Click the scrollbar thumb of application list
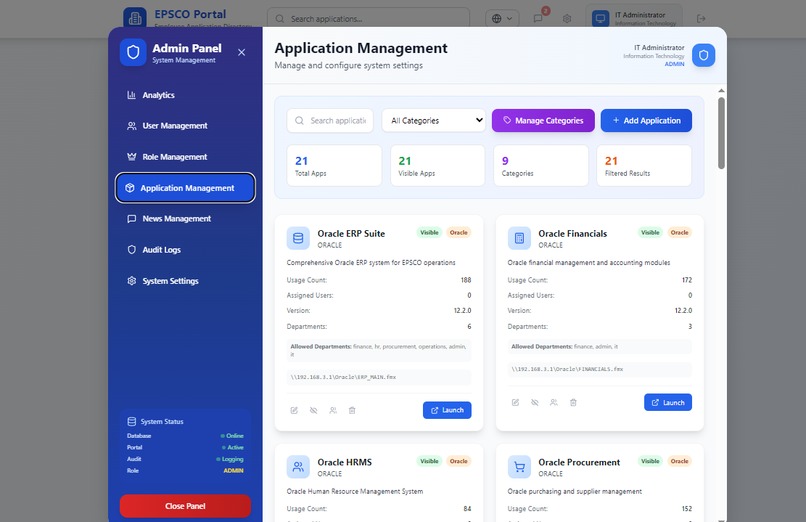 721,133
